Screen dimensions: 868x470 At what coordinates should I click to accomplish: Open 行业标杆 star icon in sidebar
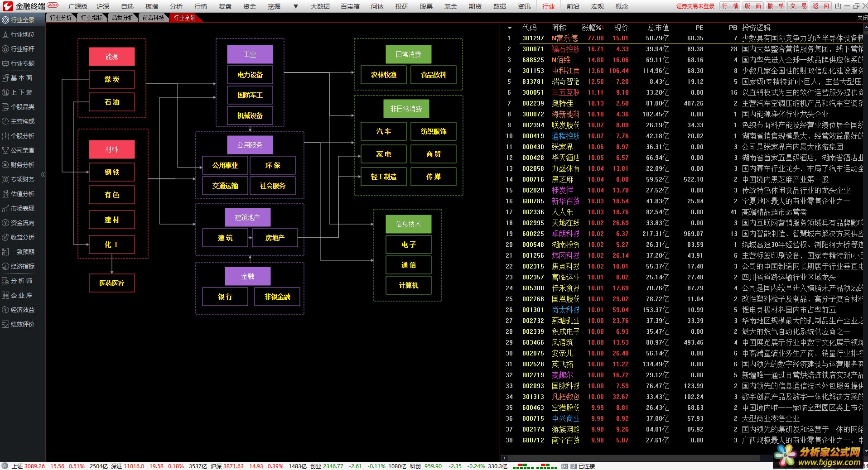[5, 49]
